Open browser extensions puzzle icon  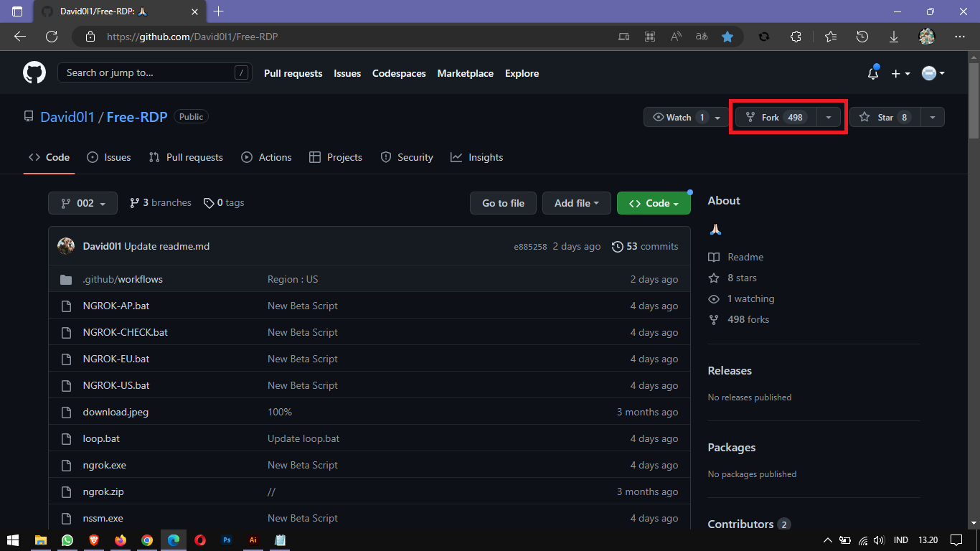[796, 37]
